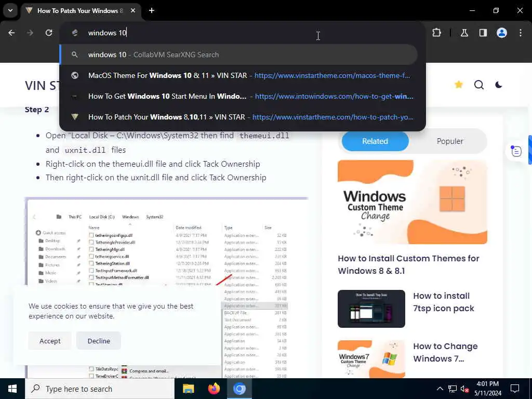Switch to the Populer tab
The width and height of the screenshot is (532, 399).
click(450, 141)
